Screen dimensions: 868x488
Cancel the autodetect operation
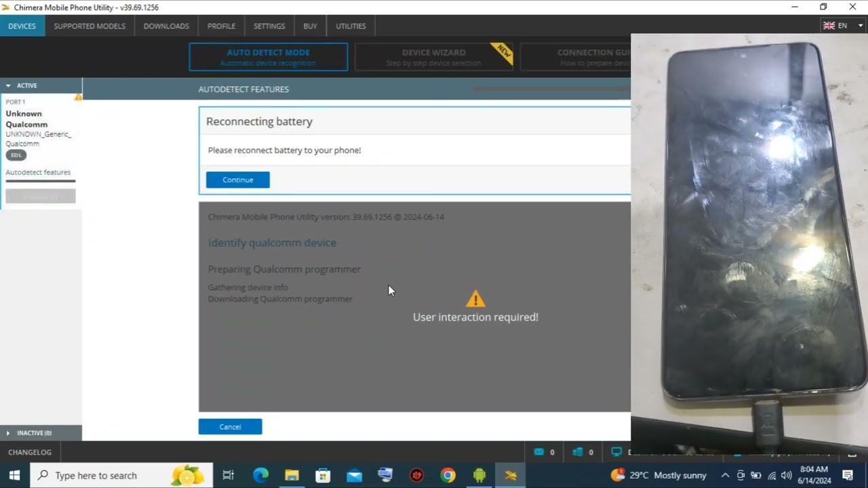tap(230, 426)
